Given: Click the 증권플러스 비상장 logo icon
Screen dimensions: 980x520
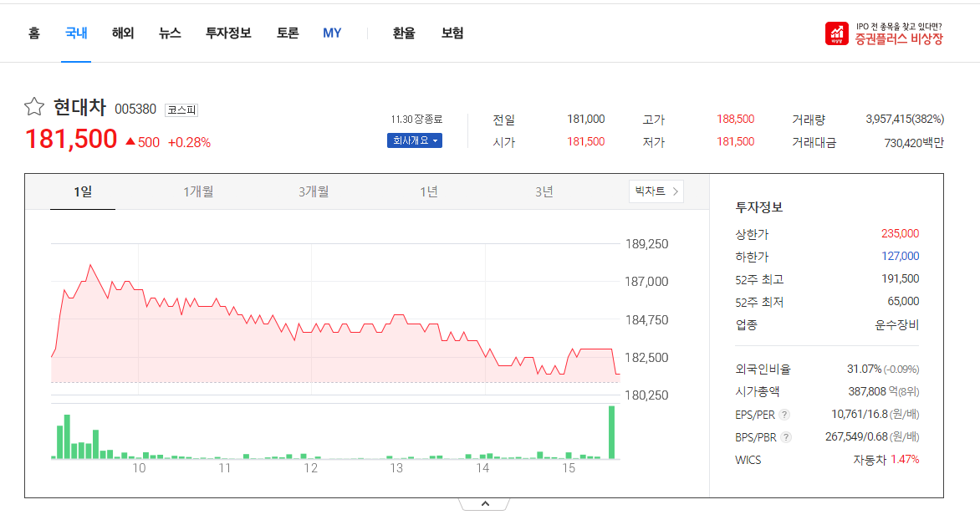Looking at the screenshot, I should tap(837, 33).
